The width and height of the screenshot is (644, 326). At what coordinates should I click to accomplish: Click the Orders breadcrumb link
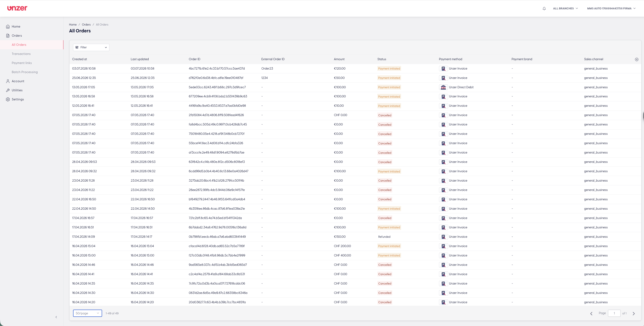(x=86, y=25)
